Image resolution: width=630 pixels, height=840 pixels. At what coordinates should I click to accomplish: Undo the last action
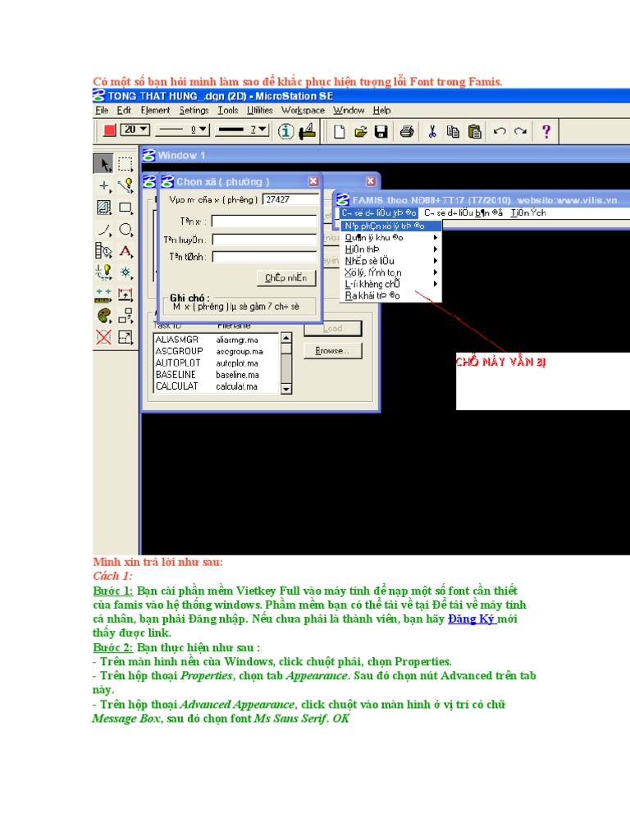click(500, 131)
